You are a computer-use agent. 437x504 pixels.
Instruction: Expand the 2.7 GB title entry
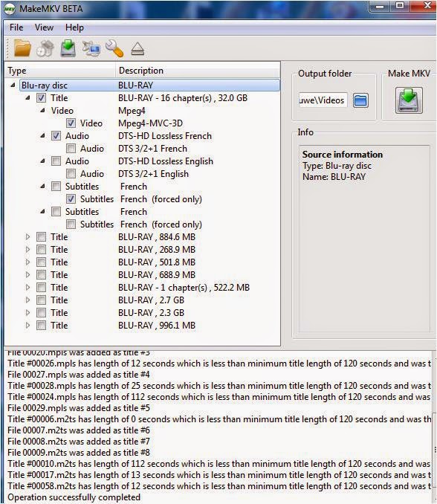[x=27, y=300]
